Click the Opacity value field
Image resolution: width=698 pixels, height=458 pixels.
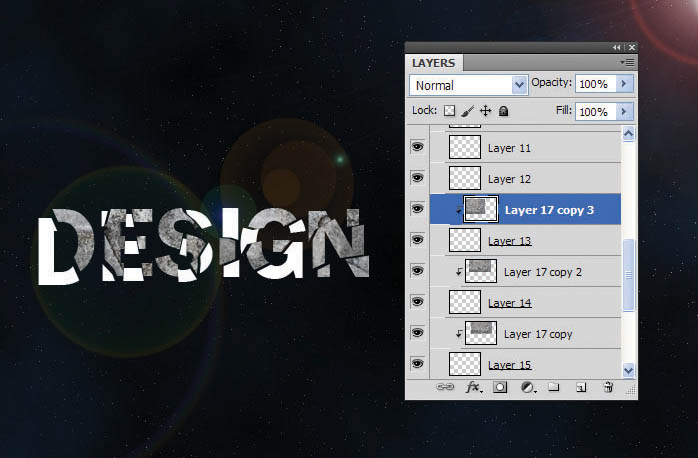pos(596,84)
